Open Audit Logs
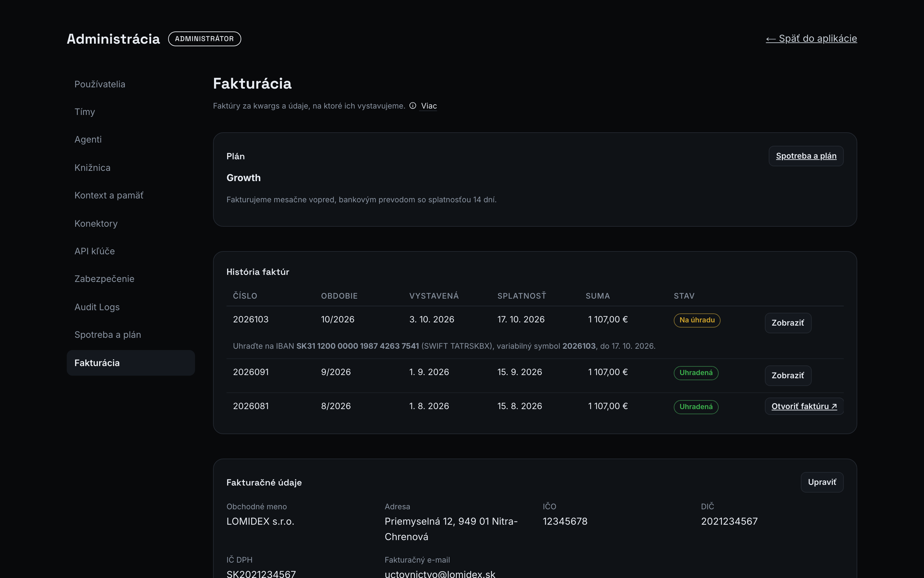This screenshot has width=924, height=578. [131, 307]
